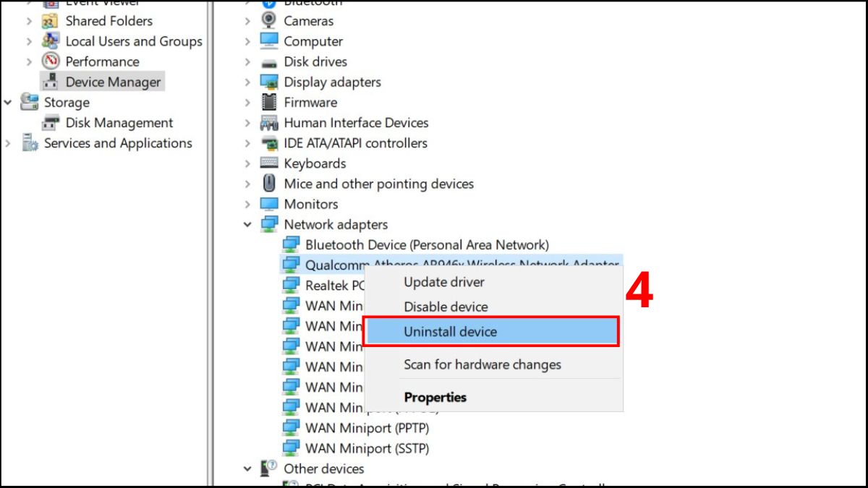Click the Performance icon in the left pane
The width and height of the screenshot is (868, 488).
click(x=50, y=61)
